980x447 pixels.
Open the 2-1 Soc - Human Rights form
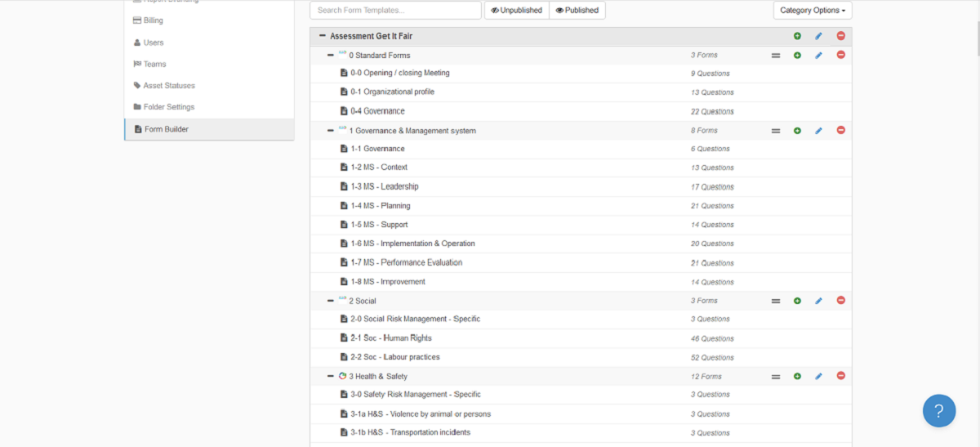391,338
